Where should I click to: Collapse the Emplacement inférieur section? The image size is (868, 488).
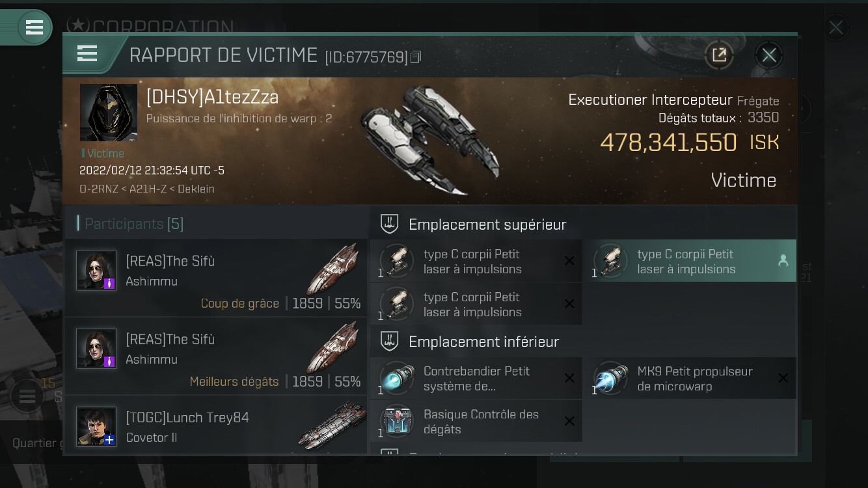tap(583, 342)
